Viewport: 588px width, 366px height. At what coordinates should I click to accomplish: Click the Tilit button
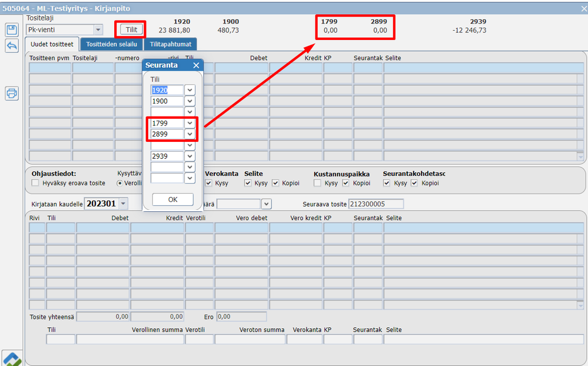pyautogui.click(x=131, y=29)
